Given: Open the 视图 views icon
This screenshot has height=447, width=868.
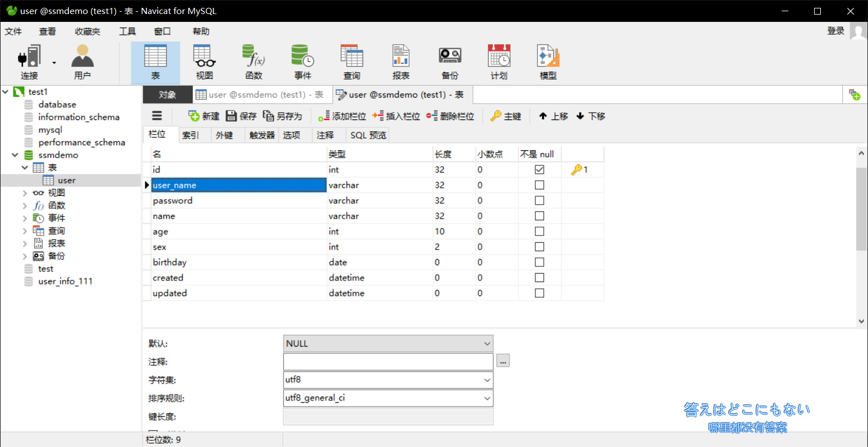Looking at the screenshot, I should [204, 62].
